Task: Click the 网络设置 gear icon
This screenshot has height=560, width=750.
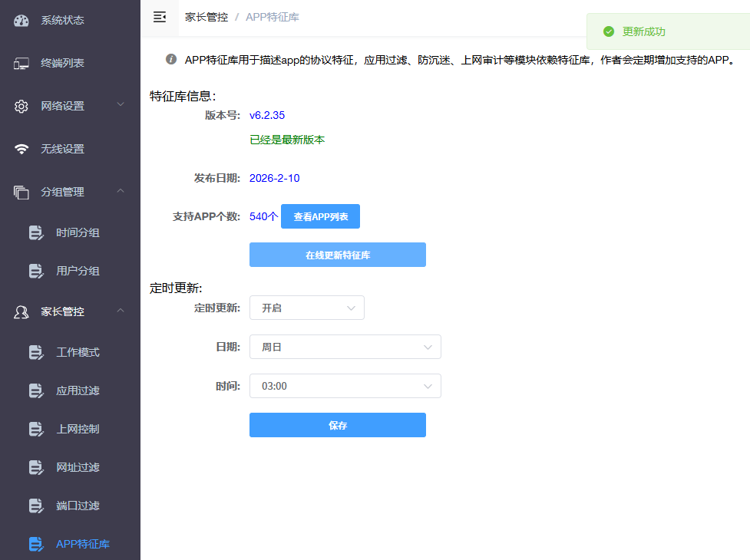Action: 21,107
